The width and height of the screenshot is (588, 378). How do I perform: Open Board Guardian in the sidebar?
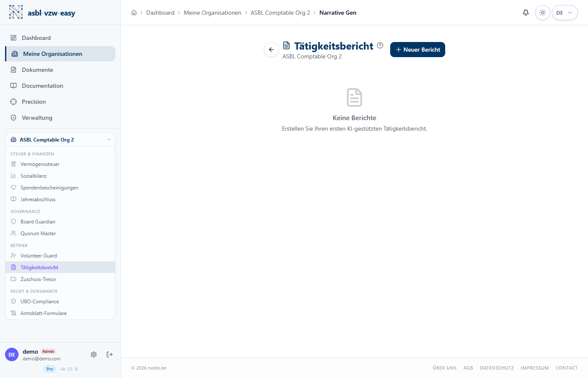click(60, 222)
